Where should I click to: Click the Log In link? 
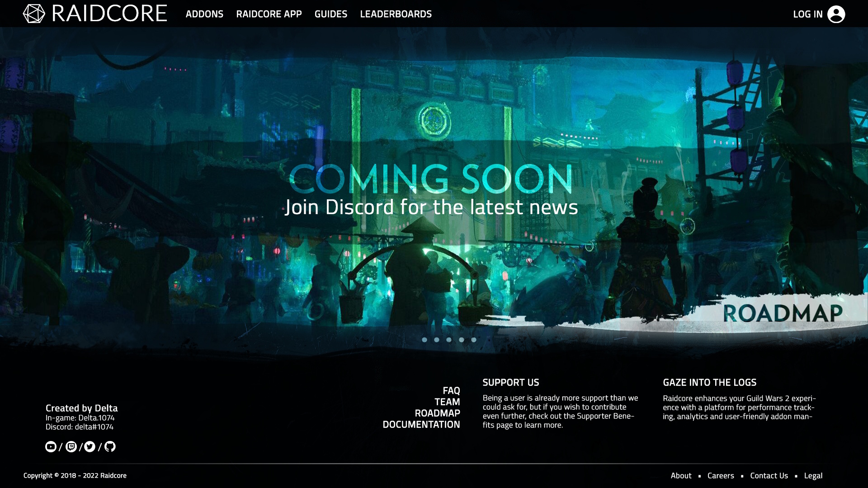[807, 14]
